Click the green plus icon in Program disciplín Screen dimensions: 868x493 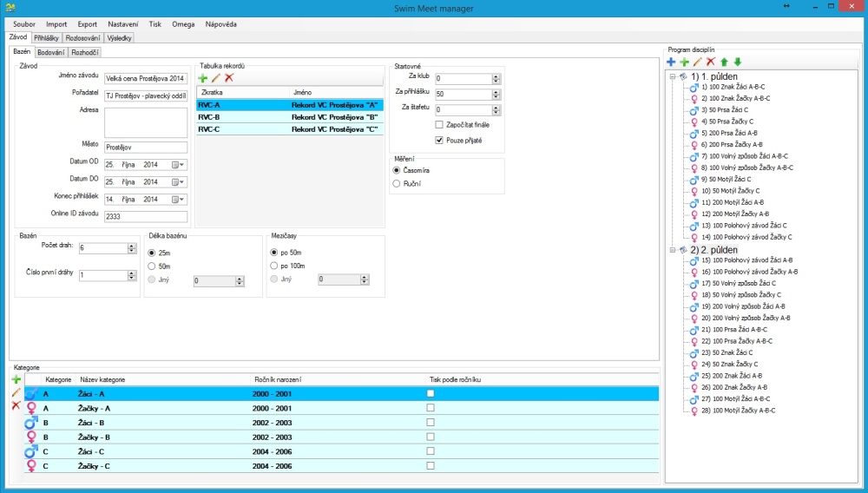[684, 62]
